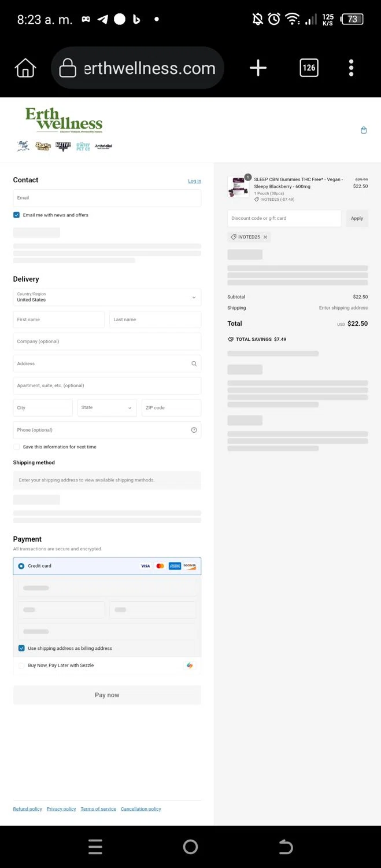The image size is (381, 868).
Task: Focus the Email input field
Action: click(107, 198)
